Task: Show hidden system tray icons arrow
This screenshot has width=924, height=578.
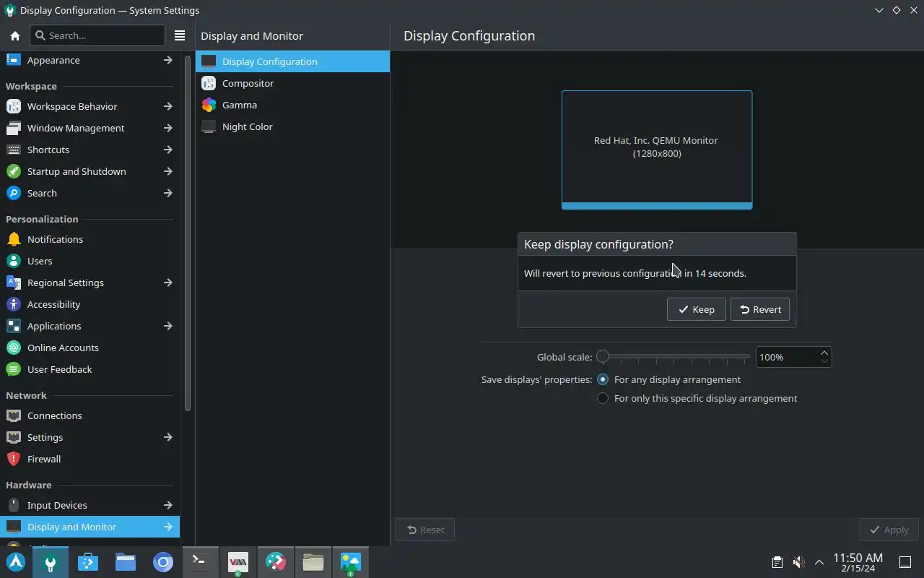Action: 819,561
